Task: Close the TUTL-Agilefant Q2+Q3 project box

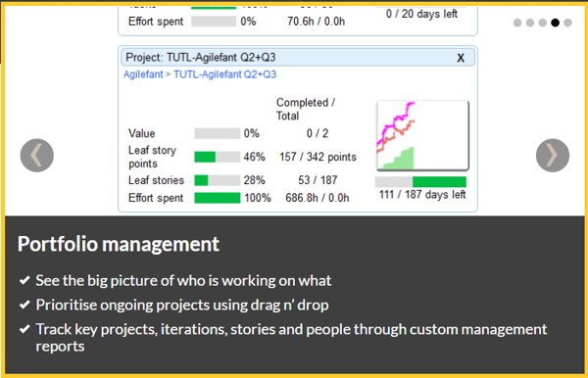Action: pyautogui.click(x=461, y=58)
